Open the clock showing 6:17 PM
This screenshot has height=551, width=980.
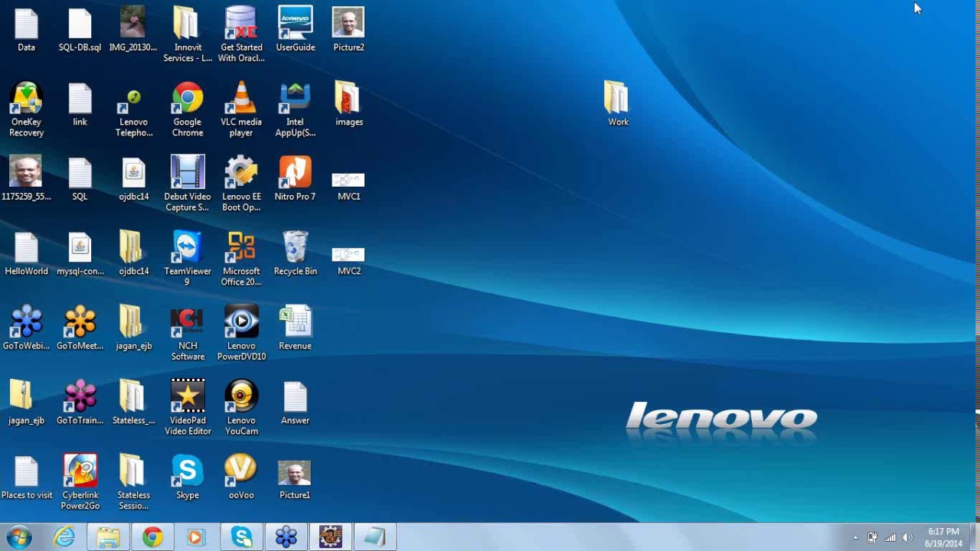[x=943, y=537]
